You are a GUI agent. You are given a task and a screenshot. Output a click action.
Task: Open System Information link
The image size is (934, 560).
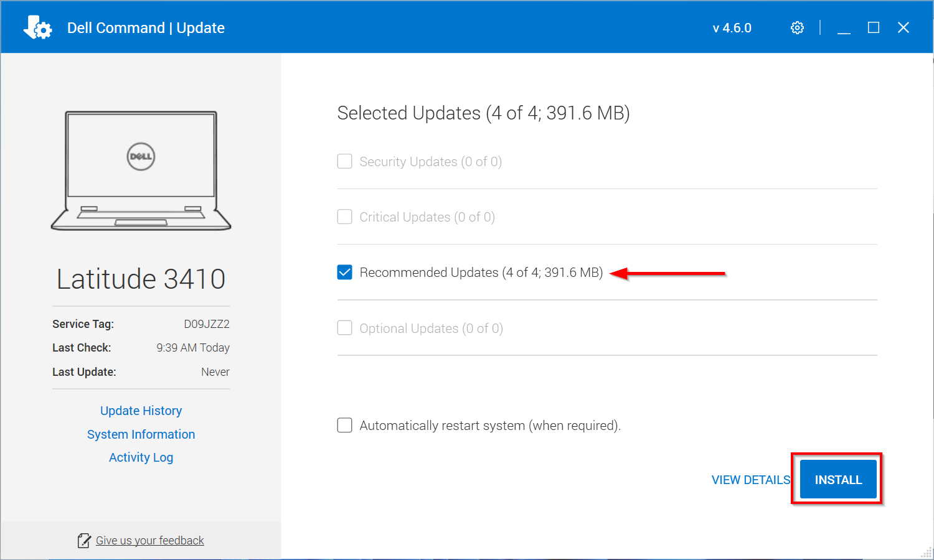[x=141, y=434]
